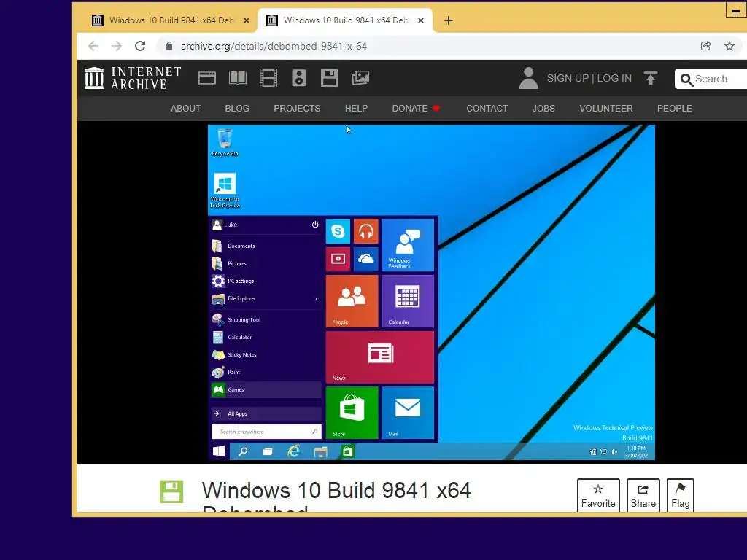Screen dimensions: 747x560
Task: Click the Favorite button
Action: tap(598, 495)
